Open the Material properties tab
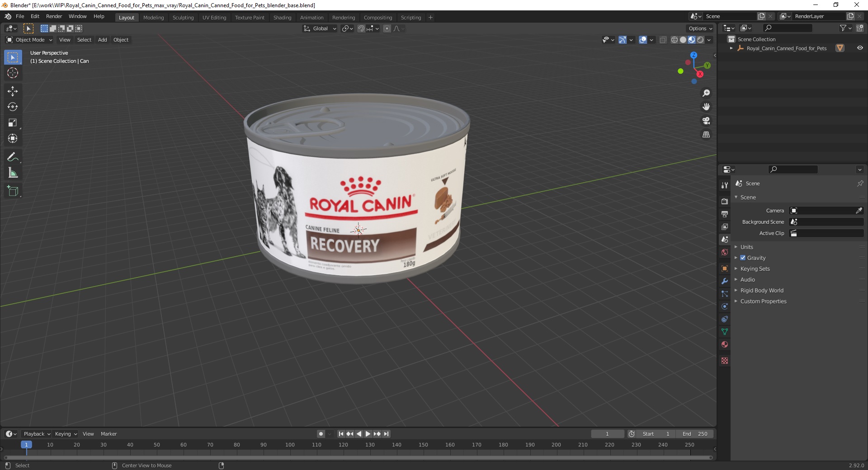The width and height of the screenshot is (868, 470). pyautogui.click(x=725, y=344)
